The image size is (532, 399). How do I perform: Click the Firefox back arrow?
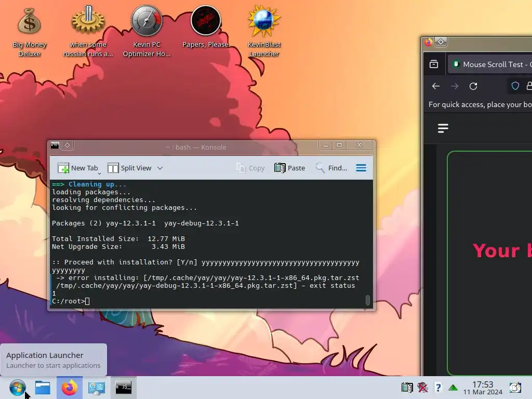click(436, 86)
